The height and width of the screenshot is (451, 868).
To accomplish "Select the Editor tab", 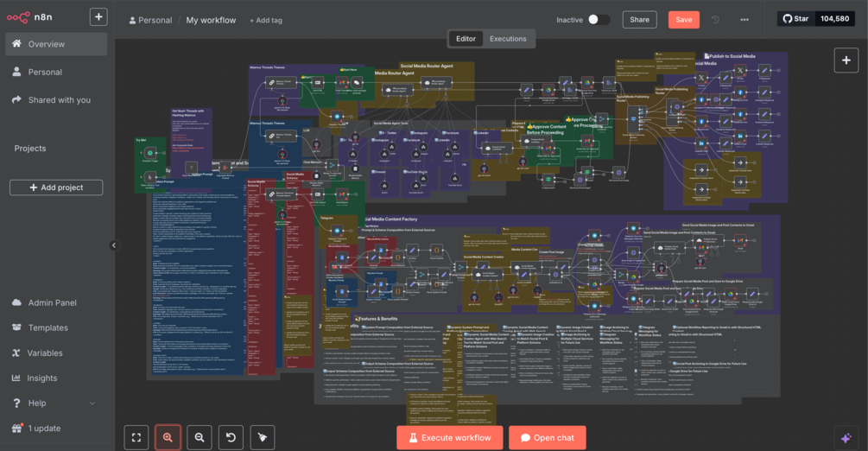I will pyautogui.click(x=466, y=39).
